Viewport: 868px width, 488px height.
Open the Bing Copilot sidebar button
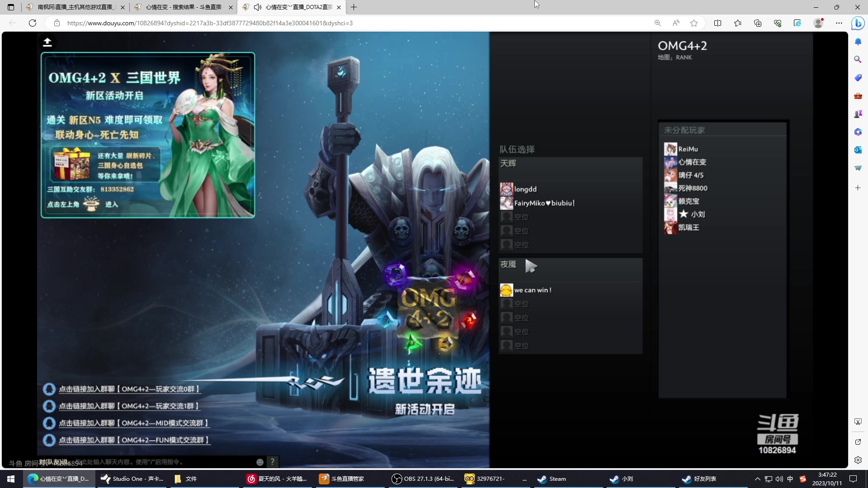(x=858, y=23)
